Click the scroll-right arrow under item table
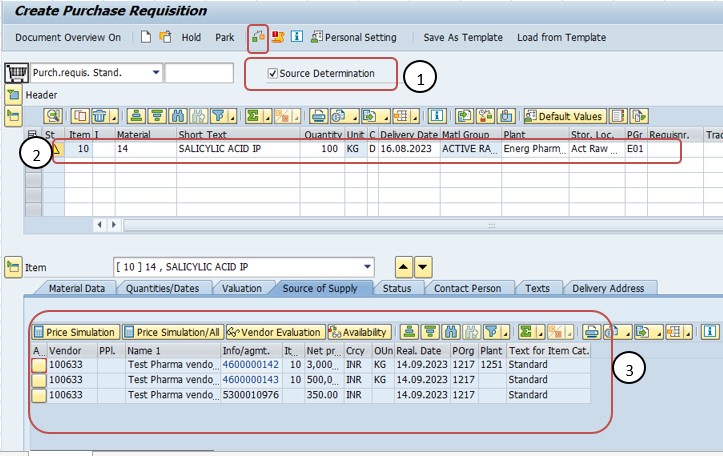 (114, 225)
